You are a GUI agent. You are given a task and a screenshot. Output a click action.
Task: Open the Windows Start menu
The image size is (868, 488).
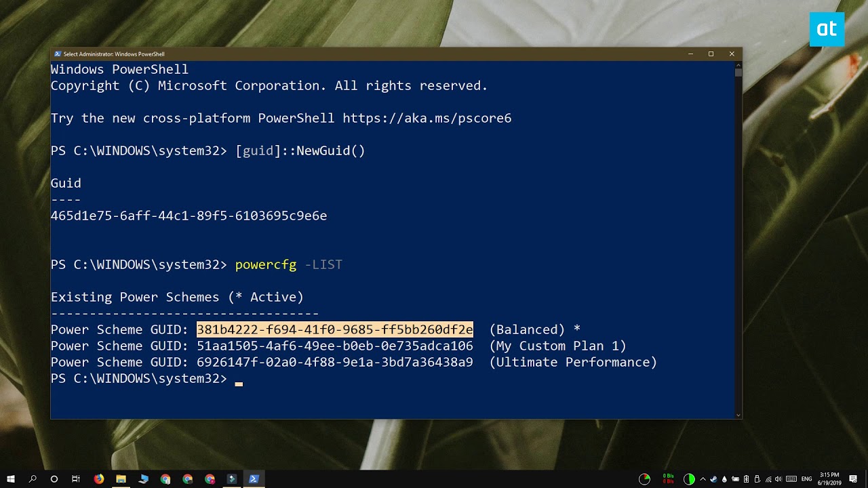11,479
